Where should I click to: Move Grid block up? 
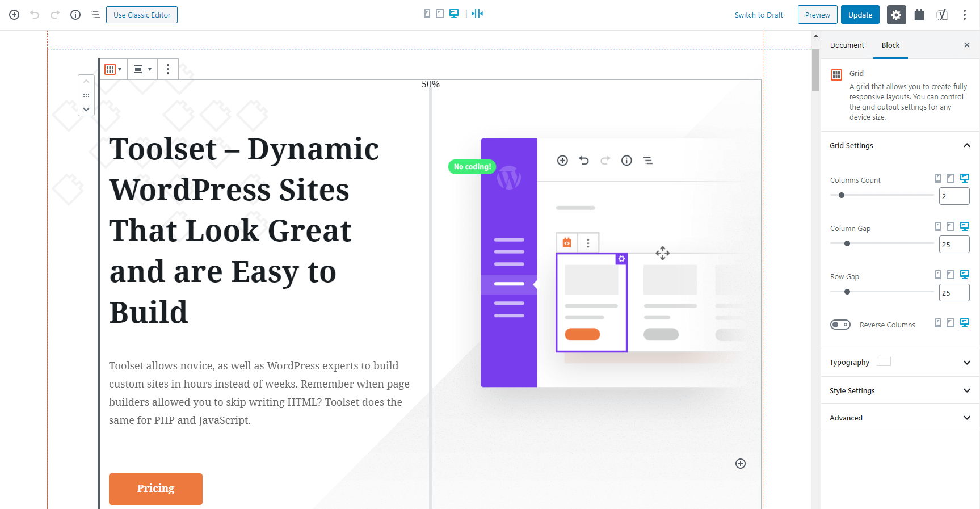tap(86, 82)
